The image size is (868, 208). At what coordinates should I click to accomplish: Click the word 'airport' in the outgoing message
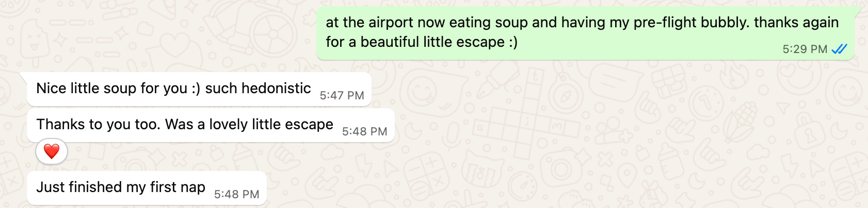pos(390,23)
